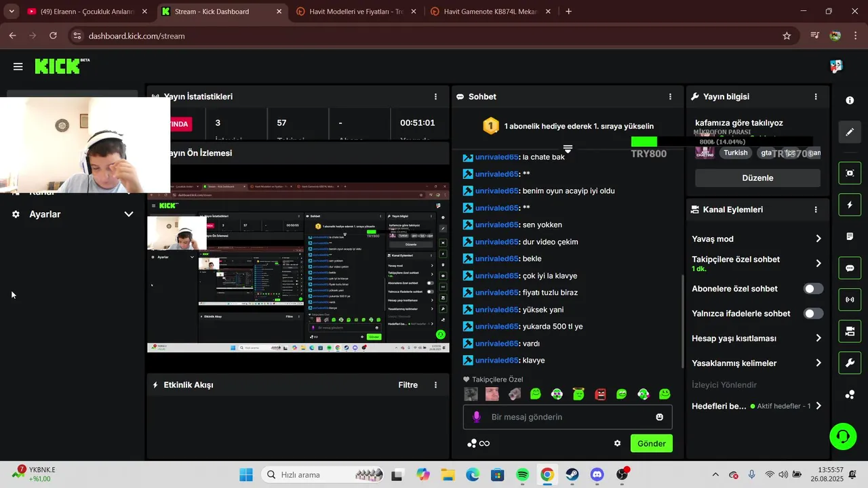Viewport: 868px width, 488px height.
Task: Insert the first green smiling emote
Action: coord(536,394)
